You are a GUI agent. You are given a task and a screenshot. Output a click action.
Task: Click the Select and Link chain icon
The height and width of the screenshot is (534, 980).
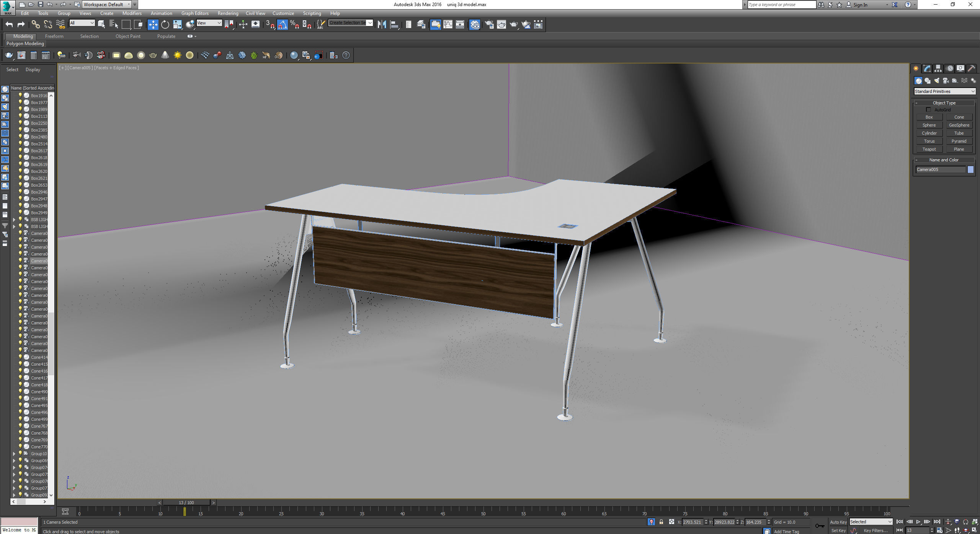[36, 24]
